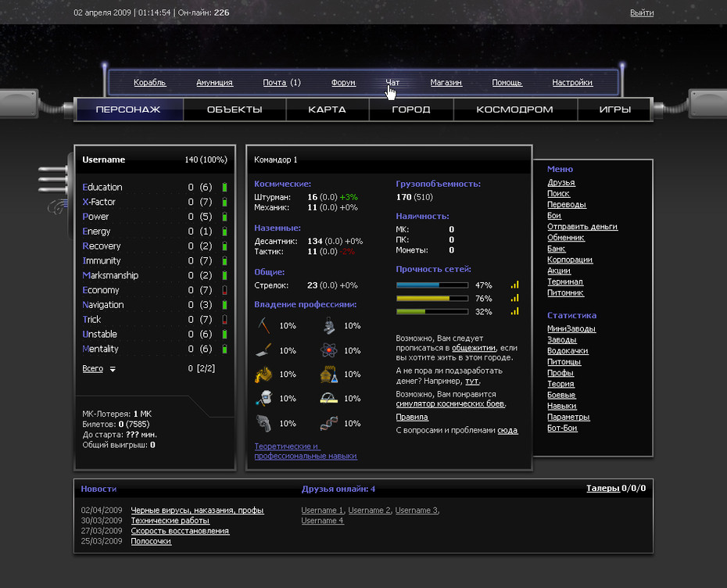The width and height of the screenshot is (727, 588).
Task: Click the red battery icon next to Trick
Action: 224,320
